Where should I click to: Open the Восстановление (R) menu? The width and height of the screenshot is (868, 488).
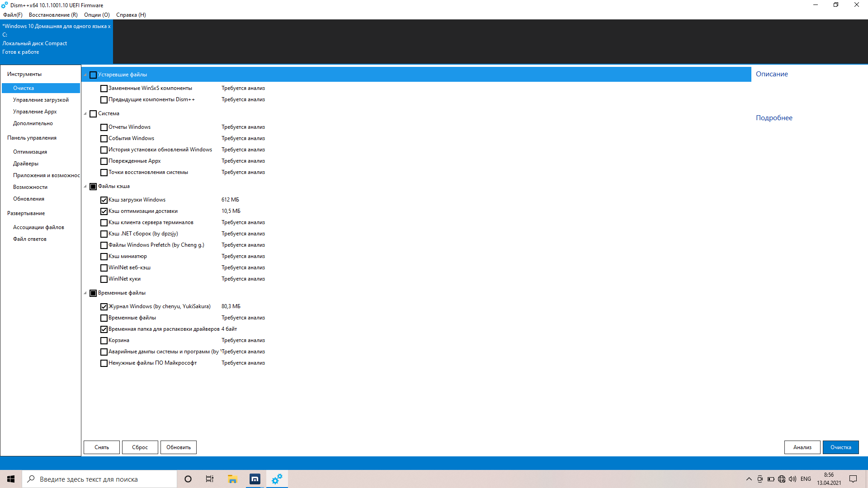point(53,15)
